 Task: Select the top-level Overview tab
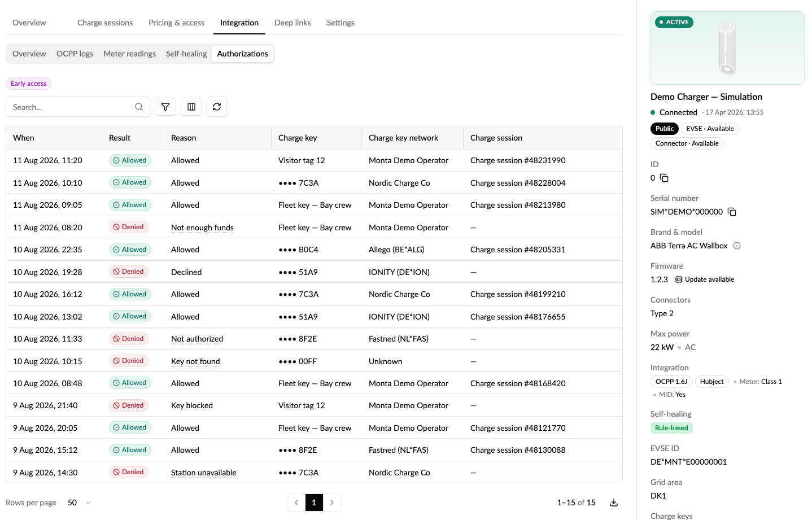pyautogui.click(x=29, y=23)
